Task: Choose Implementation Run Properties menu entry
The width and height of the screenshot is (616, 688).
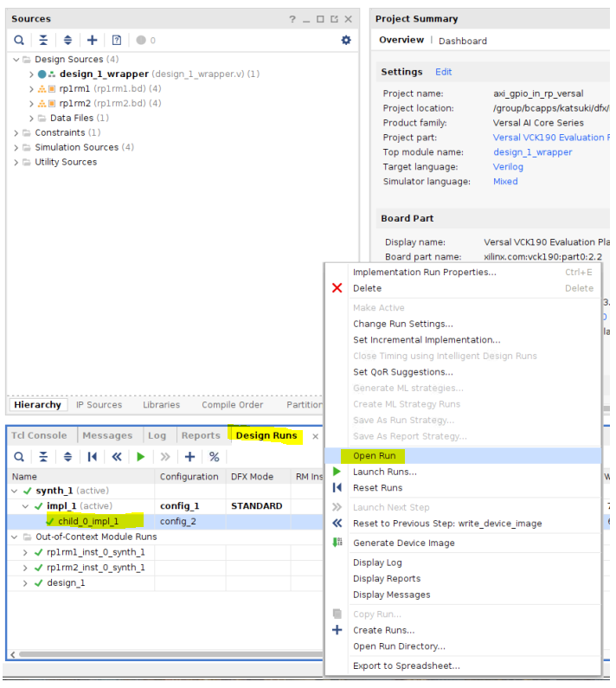Action: pyautogui.click(x=463, y=272)
